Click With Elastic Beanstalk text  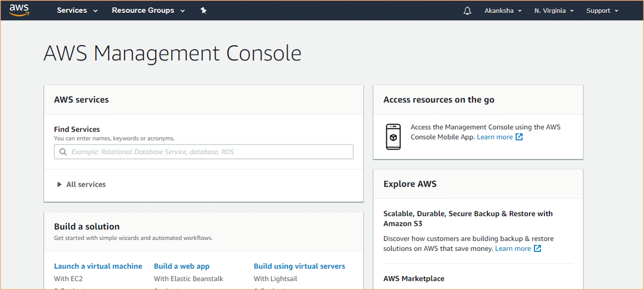(x=188, y=279)
